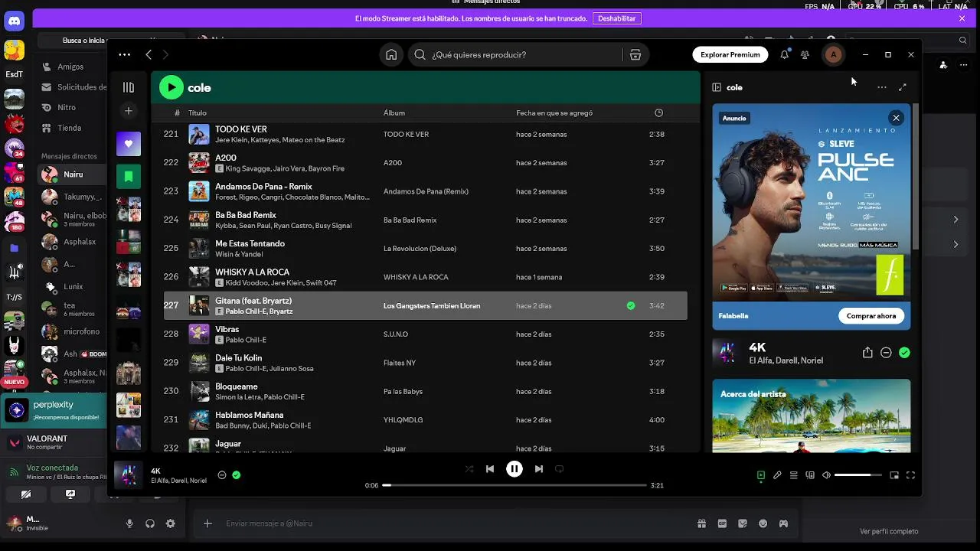The image size is (980, 551).
Task: Toggle shuffle in player controls
Action: 469,469
